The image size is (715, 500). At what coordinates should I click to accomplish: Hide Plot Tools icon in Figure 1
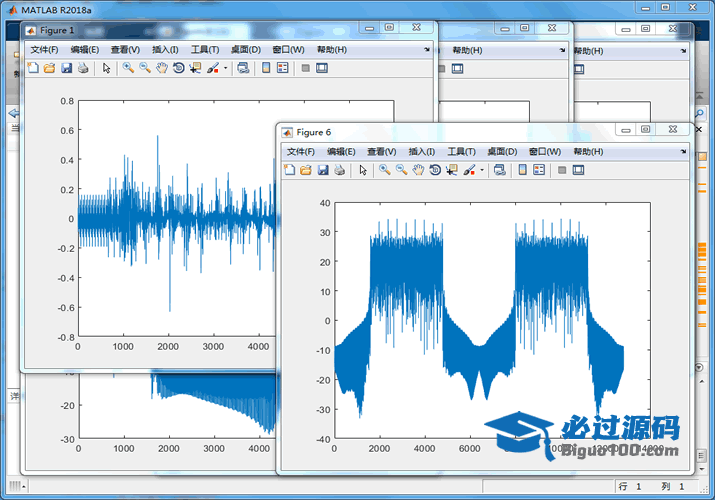306,68
